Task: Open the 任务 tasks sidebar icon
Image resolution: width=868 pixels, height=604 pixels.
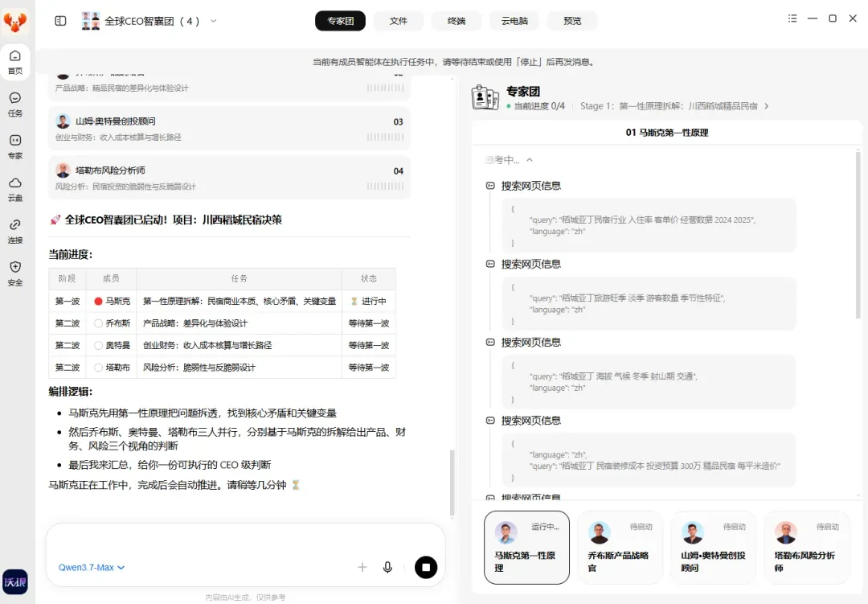Action: click(15, 105)
